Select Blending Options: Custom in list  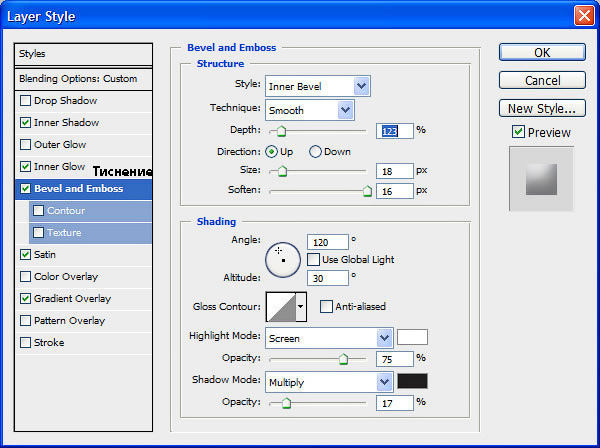83,79
